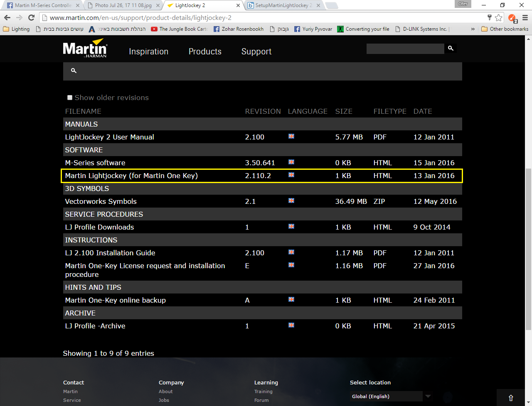532x406 pixels.
Task: Click the flag icon in One-Key online backup row
Action: click(x=291, y=299)
